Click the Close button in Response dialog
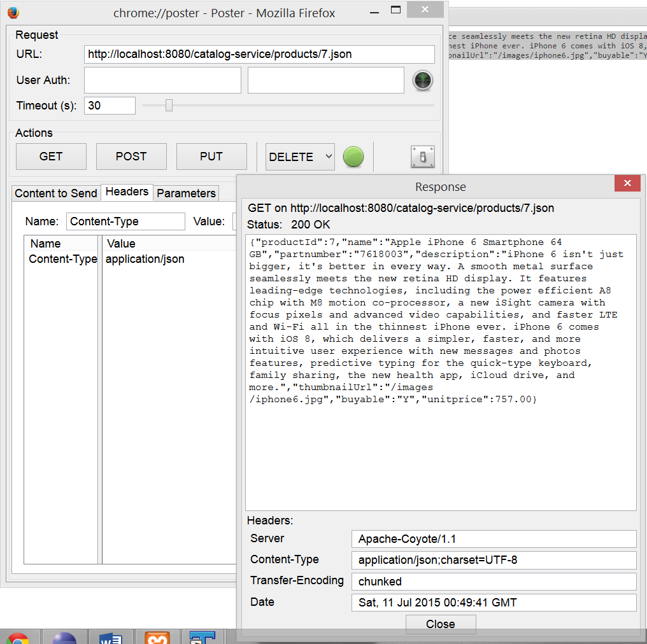 pos(441,624)
